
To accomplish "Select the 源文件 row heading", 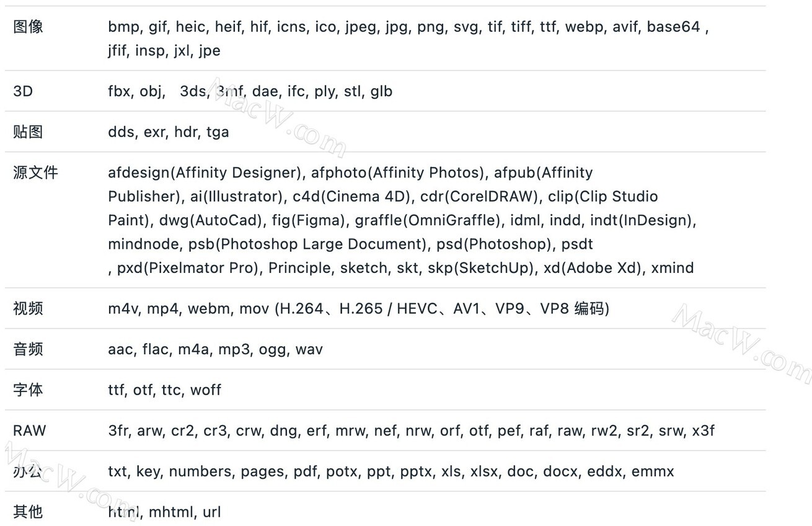I will click(x=35, y=172).
